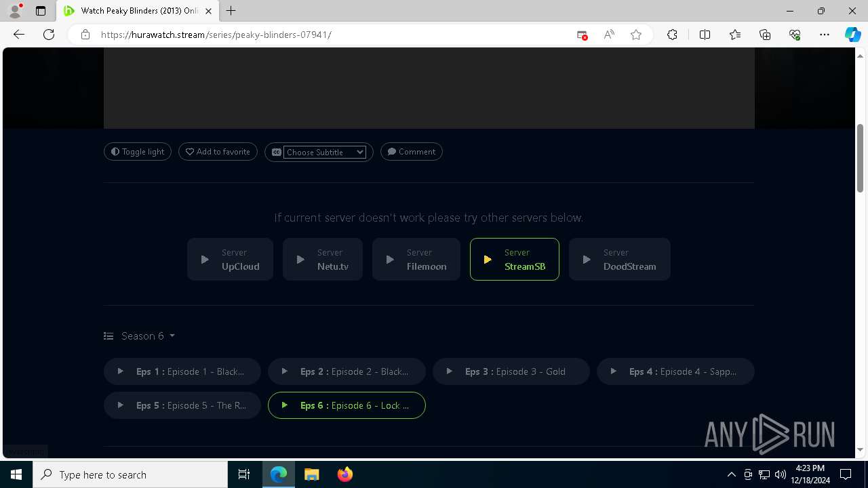Open Collections panel

(765, 35)
